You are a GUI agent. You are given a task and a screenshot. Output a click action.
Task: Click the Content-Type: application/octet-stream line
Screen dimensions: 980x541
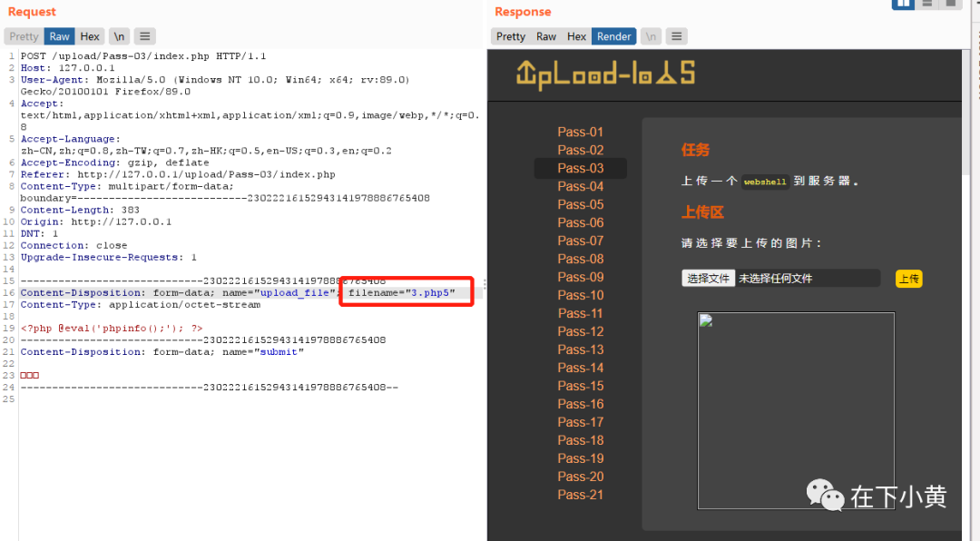tap(140, 305)
